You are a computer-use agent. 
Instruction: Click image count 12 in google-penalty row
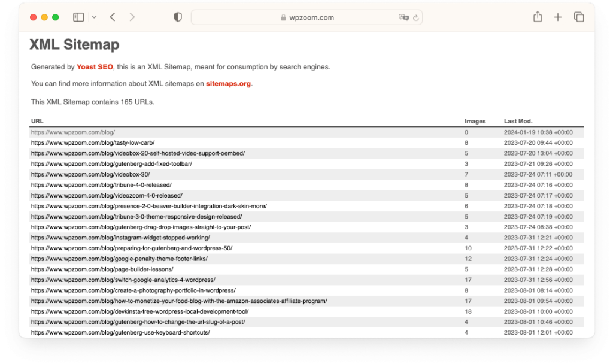click(468, 259)
